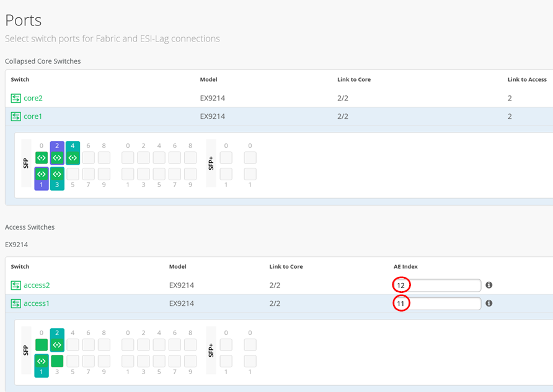Click the AE Index field for access2

pyautogui.click(x=443, y=285)
